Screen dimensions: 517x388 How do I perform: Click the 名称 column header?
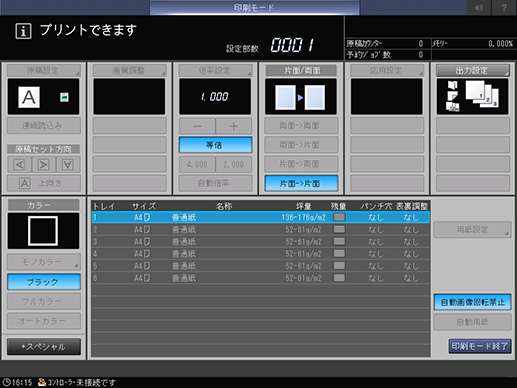224,206
